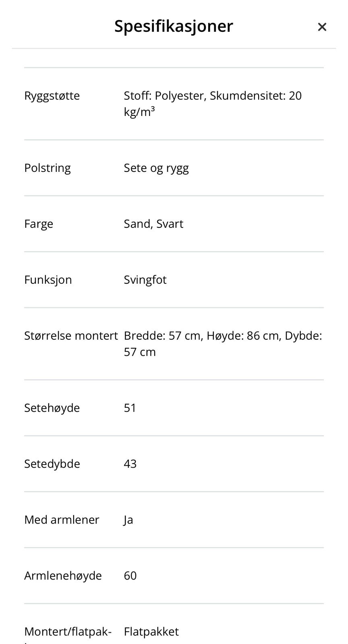Select the Farge label

click(x=39, y=224)
